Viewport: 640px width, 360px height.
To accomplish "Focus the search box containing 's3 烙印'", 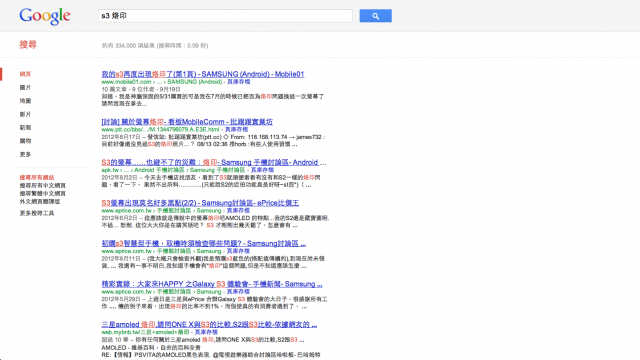I will [x=225, y=16].
